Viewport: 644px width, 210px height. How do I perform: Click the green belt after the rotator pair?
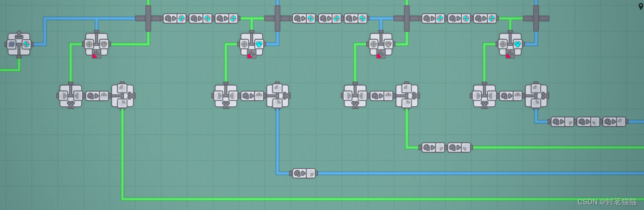pos(558,147)
